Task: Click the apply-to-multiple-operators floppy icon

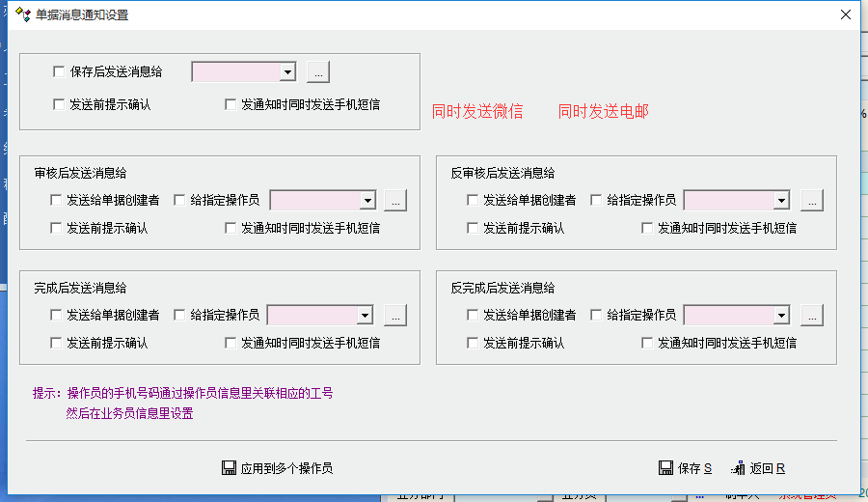Action: (x=230, y=468)
